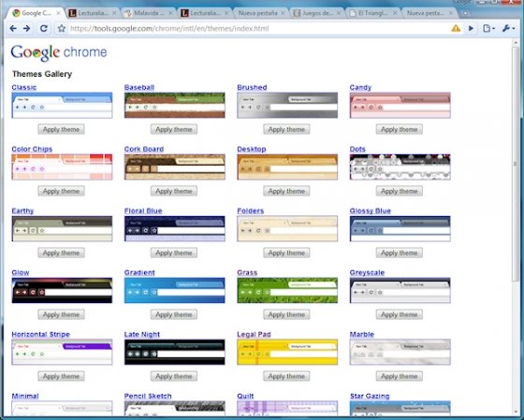The image size is (524, 420).
Task: Open the Glossy Blue theme link
Action: (370, 210)
